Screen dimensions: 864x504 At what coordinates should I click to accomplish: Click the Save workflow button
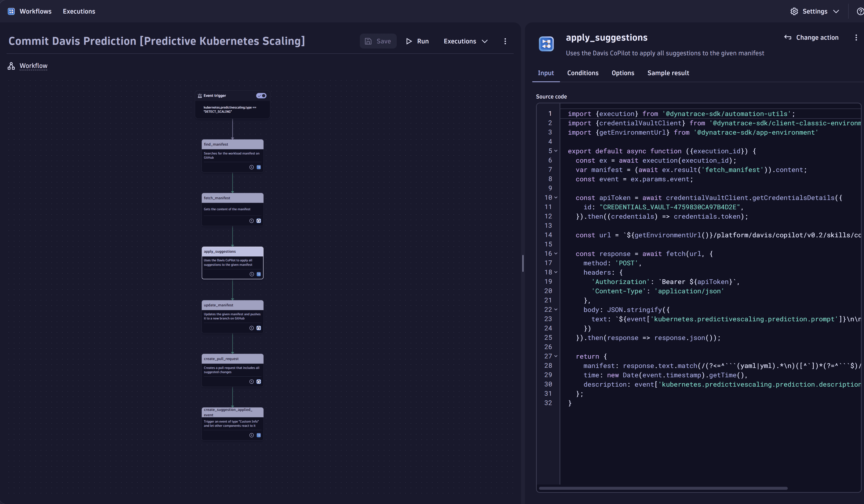click(x=378, y=41)
